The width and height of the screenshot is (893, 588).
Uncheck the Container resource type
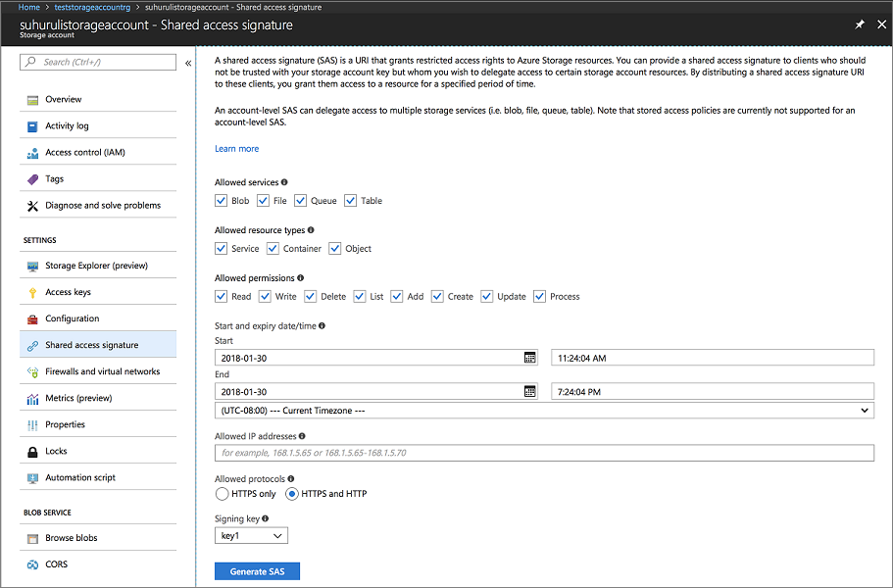(273, 248)
